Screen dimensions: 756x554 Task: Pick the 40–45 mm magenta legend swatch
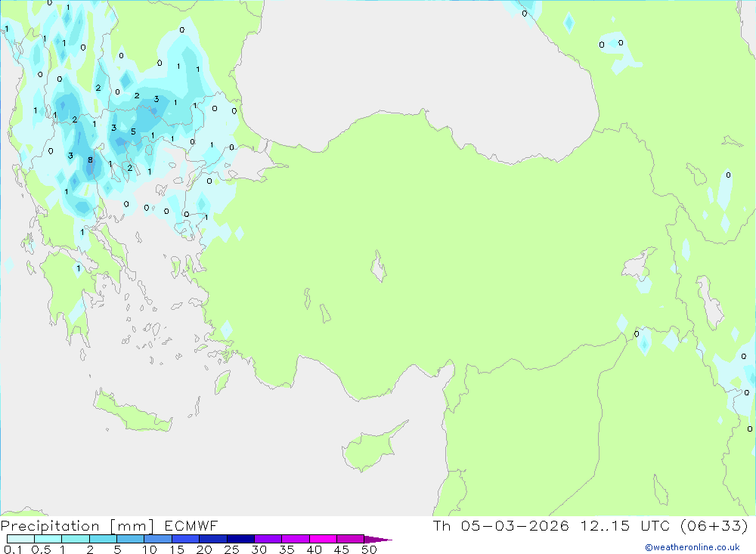pos(323,539)
